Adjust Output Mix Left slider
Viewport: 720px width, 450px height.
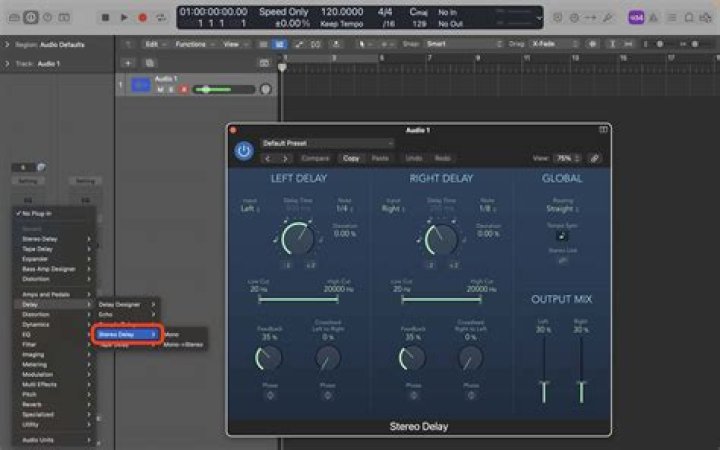(544, 371)
